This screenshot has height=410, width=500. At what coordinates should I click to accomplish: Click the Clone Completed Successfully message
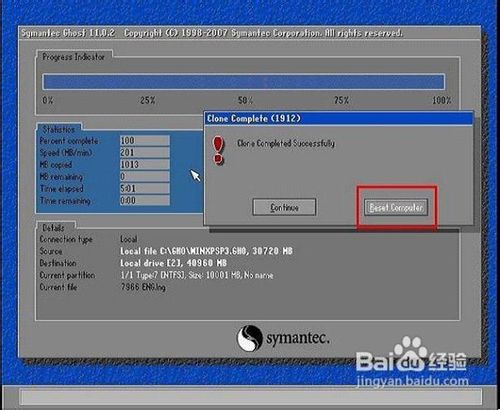point(286,143)
